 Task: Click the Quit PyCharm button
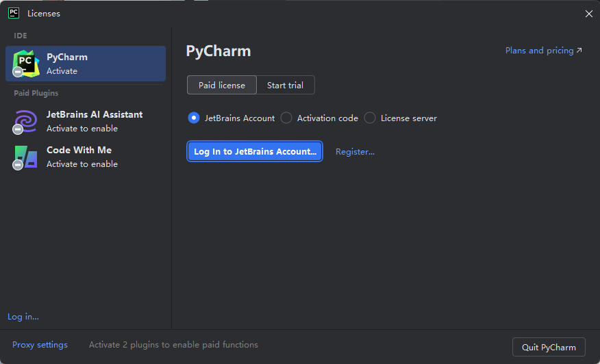(549, 347)
